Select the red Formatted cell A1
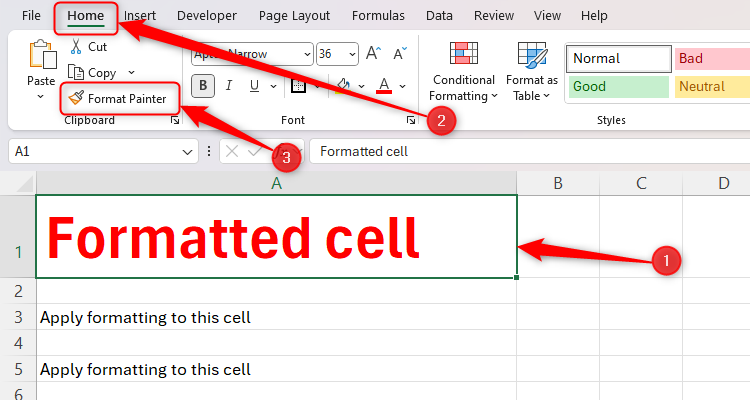 (276, 236)
